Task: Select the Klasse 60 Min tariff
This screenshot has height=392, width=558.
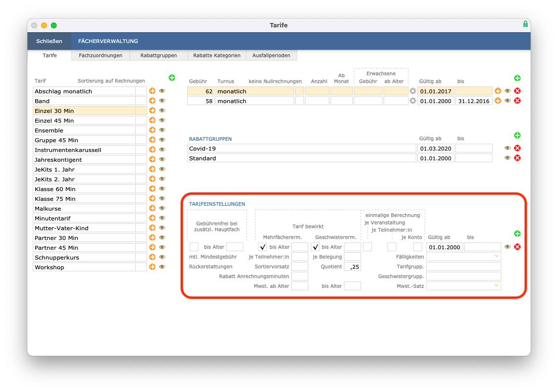Action: click(85, 189)
